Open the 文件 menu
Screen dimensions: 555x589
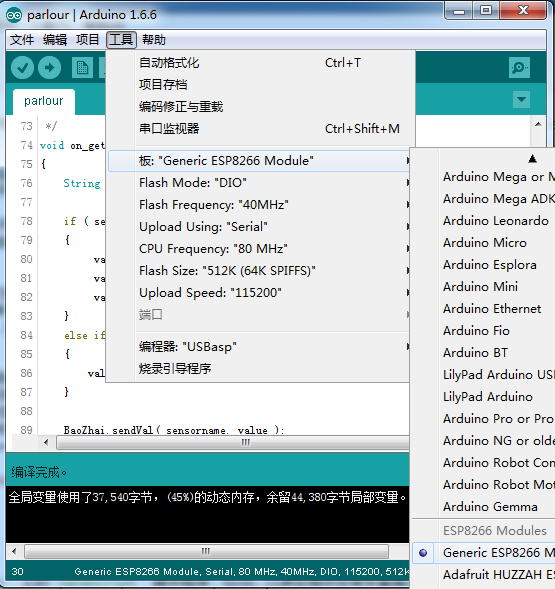[x=22, y=39]
